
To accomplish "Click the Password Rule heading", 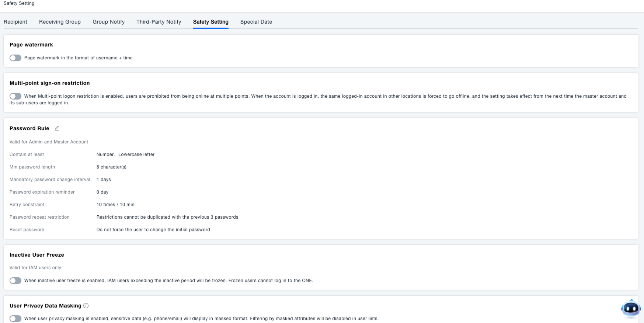I will point(29,128).
